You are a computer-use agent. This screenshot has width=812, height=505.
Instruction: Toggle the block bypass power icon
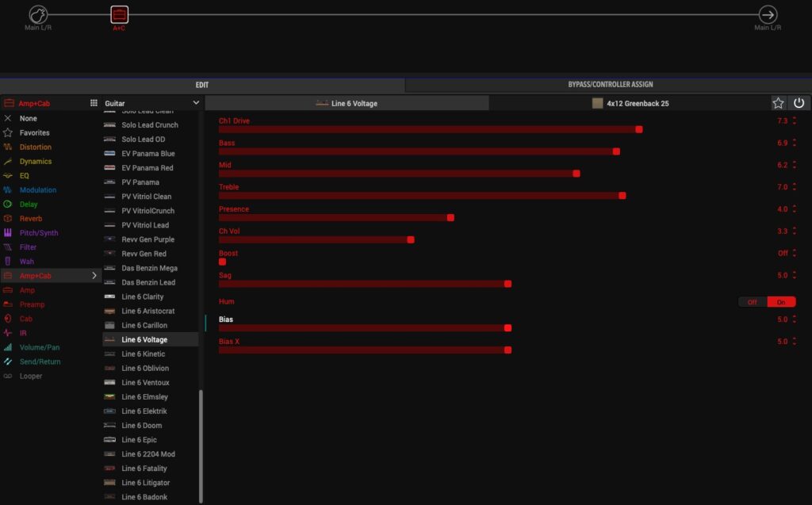click(x=799, y=103)
